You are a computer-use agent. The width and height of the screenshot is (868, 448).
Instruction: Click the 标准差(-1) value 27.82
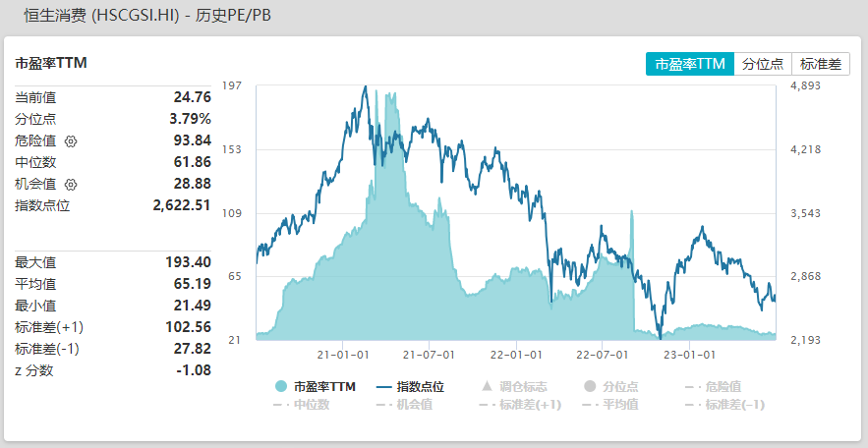click(192, 349)
